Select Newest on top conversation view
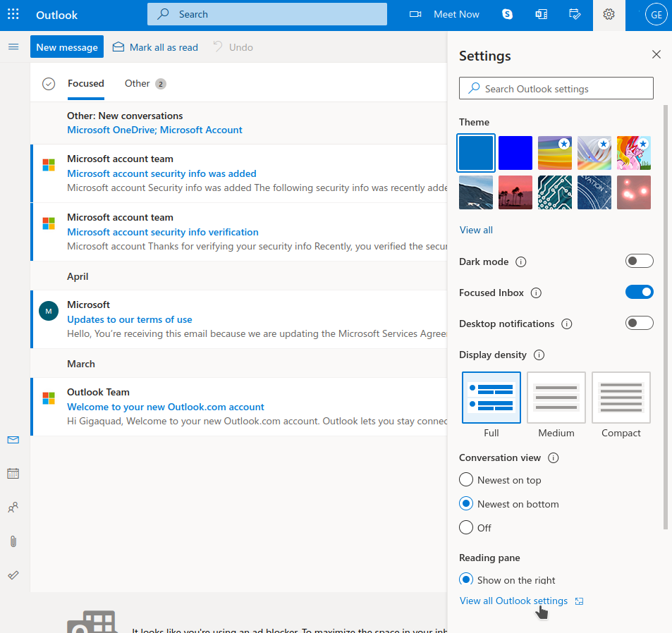The image size is (672, 633). coord(466,479)
